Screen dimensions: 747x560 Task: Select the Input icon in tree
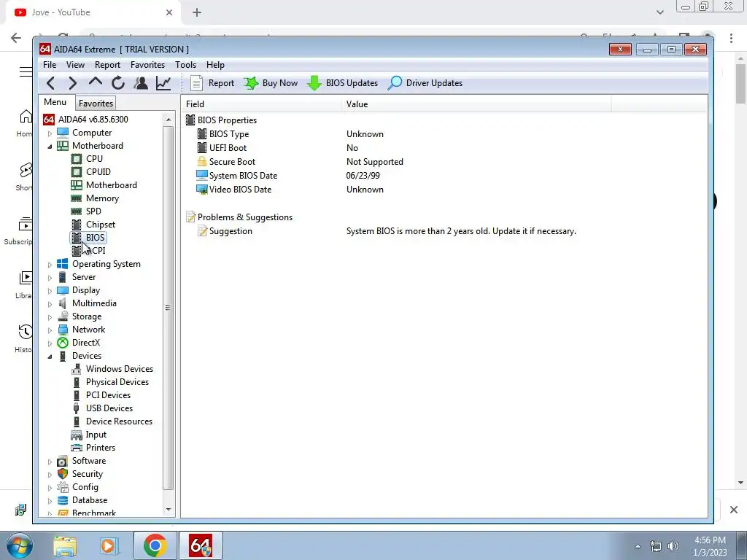point(76,435)
